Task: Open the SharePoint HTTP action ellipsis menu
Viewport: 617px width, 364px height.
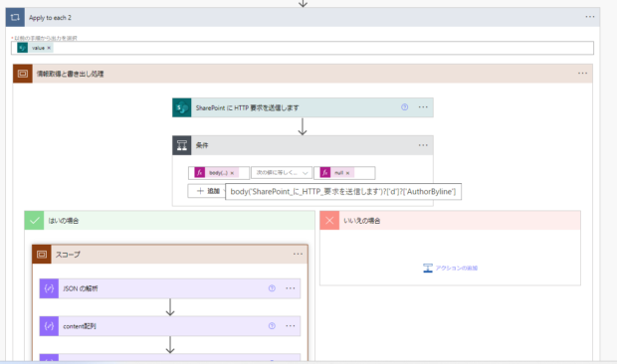Action: click(423, 107)
